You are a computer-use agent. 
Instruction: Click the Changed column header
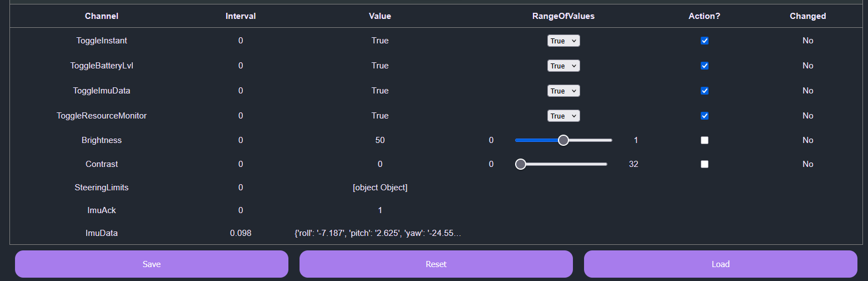[x=807, y=16]
